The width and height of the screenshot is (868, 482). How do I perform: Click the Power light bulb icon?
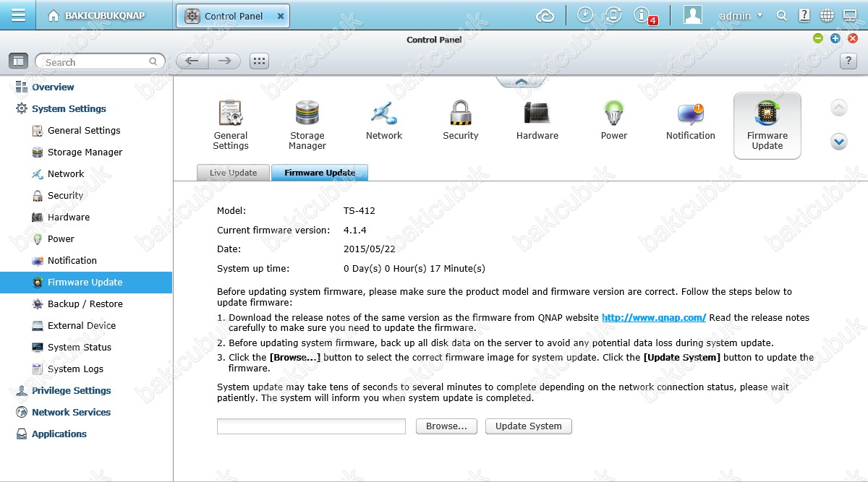[x=614, y=113]
